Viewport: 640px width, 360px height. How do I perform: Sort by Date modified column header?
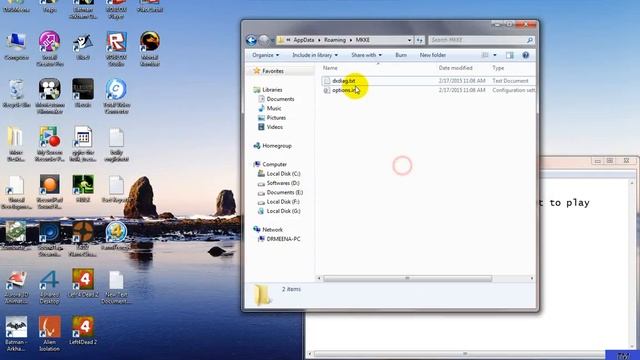456,68
